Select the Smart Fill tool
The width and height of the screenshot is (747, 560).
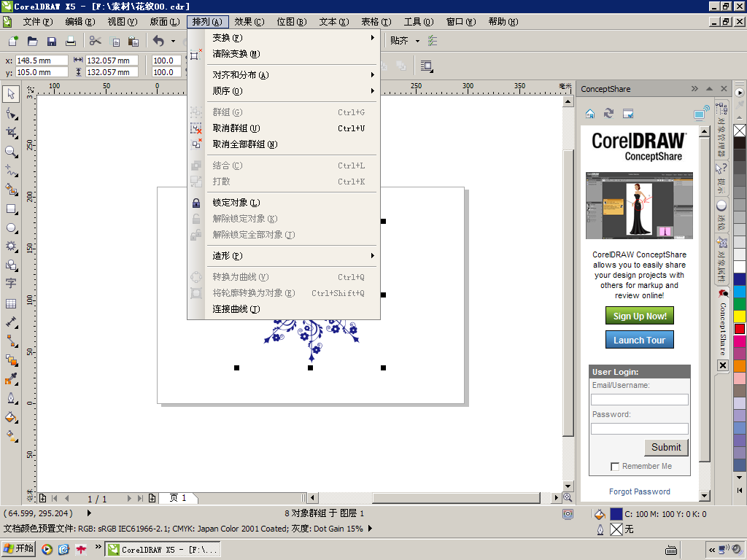tap(11, 190)
